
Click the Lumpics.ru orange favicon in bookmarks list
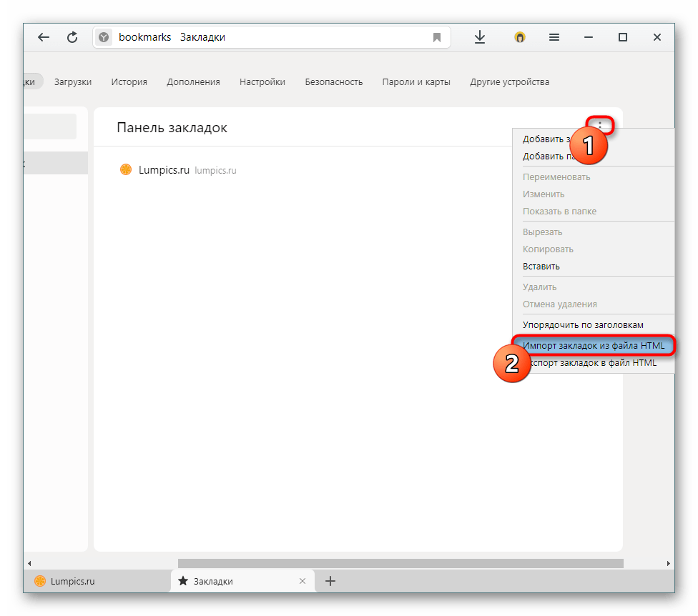[x=126, y=170]
